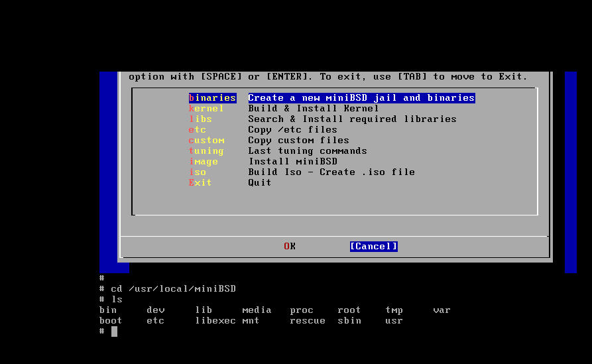The height and width of the screenshot is (364, 592).
Task: Click the terminal cursor at the prompt
Action: click(x=114, y=331)
